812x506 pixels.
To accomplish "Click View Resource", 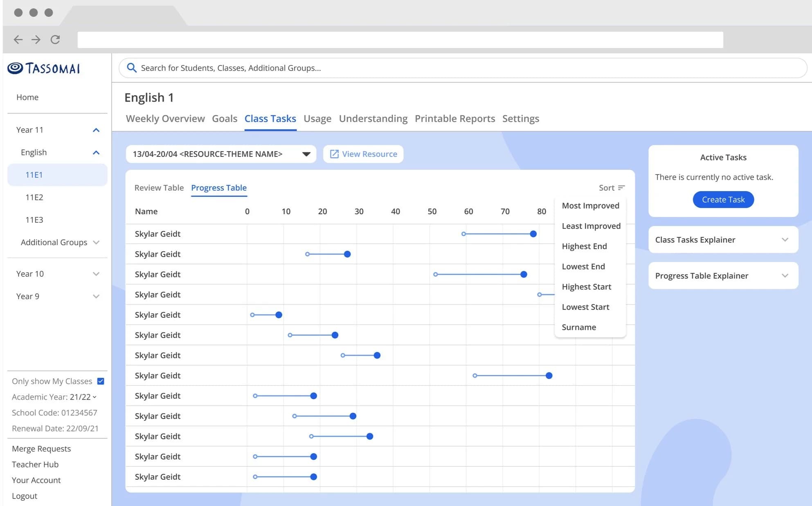I will [x=363, y=154].
